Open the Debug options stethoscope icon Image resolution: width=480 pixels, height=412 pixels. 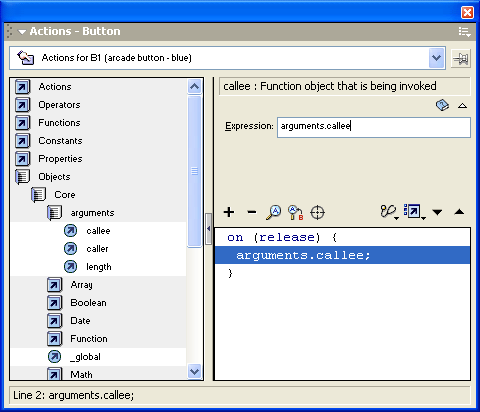(389, 212)
